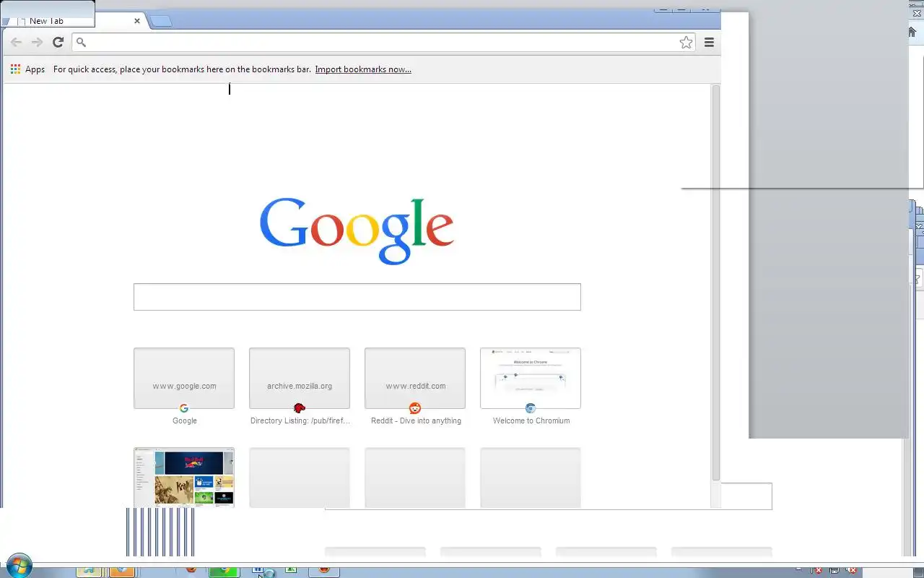Click the Reddit alien favicon
Image resolution: width=924 pixels, height=578 pixels.
pos(415,408)
